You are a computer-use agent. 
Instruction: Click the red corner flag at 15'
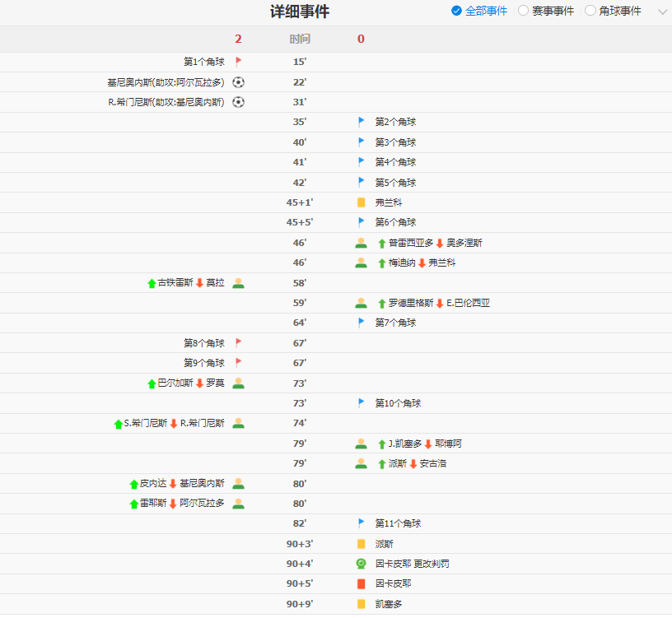click(238, 62)
